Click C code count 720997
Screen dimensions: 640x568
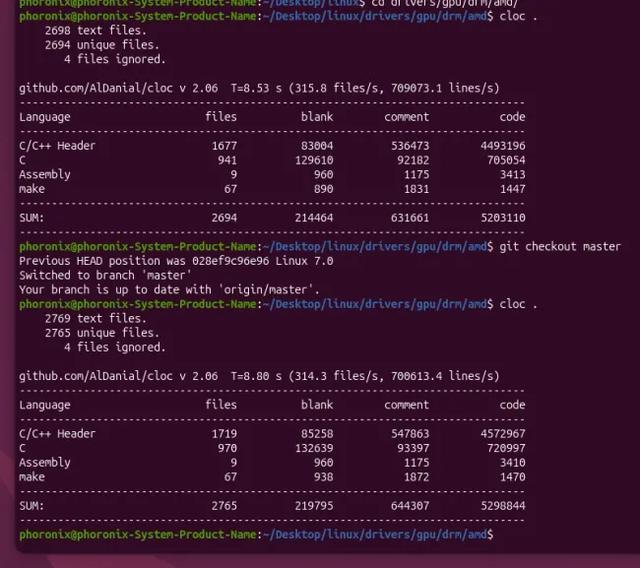coord(506,448)
